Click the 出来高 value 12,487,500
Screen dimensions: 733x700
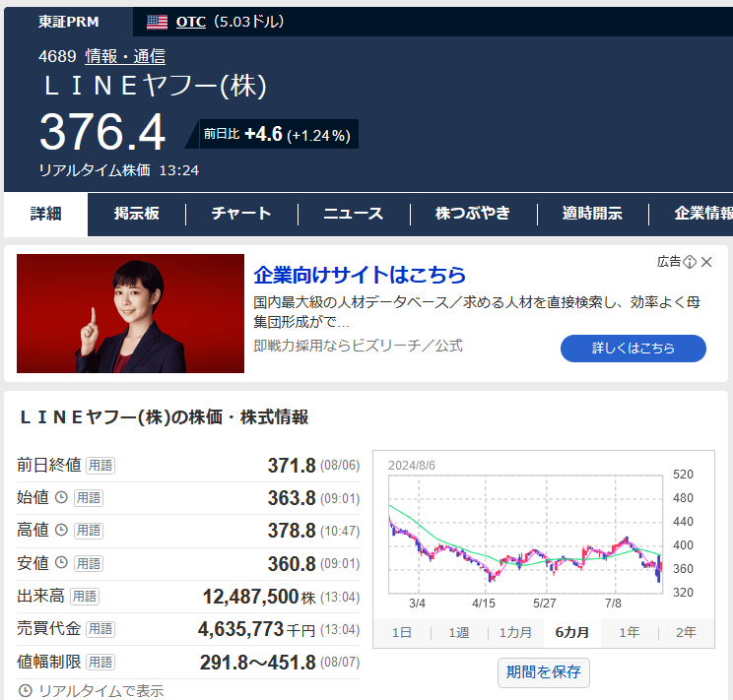250,597
